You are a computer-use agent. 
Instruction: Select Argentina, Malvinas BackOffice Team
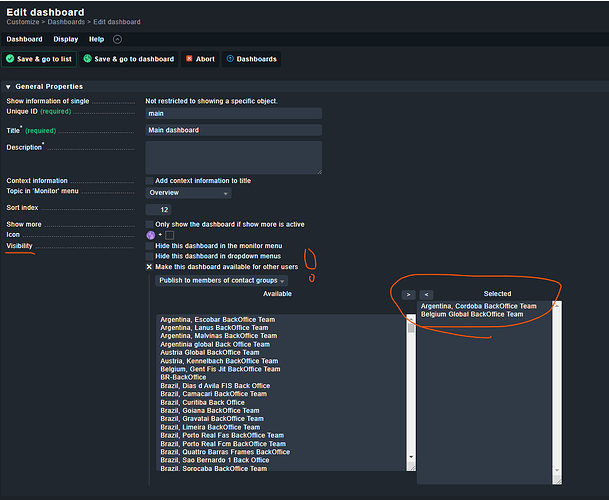click(219, 336)
